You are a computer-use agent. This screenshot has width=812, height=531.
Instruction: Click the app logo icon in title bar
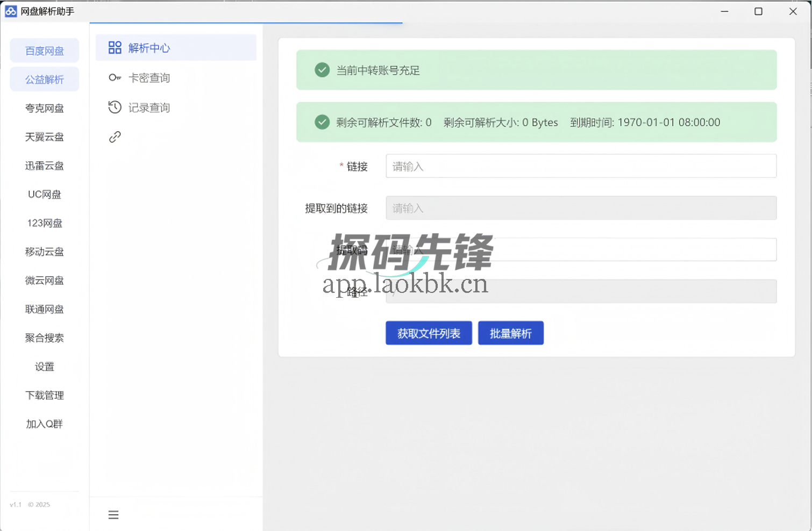11,11
